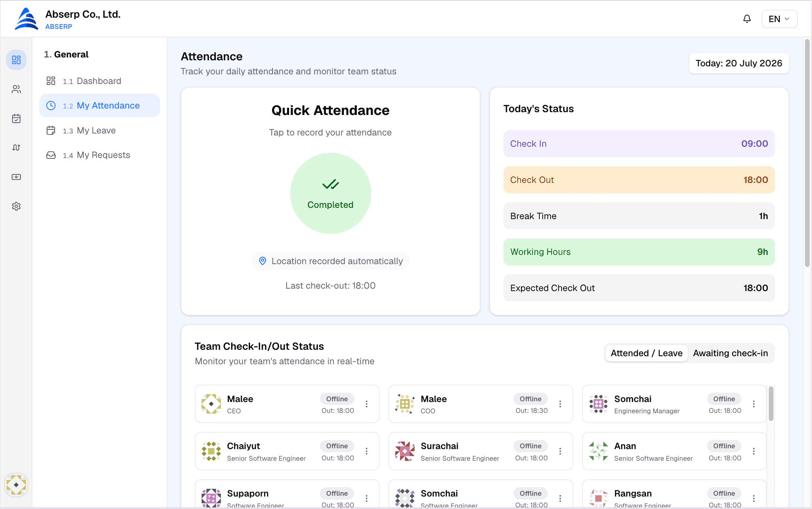The width and height of the screenshot is (812, 509).
Task: Click the main page vertical scrollbar
Action: (x=807, y=153)
